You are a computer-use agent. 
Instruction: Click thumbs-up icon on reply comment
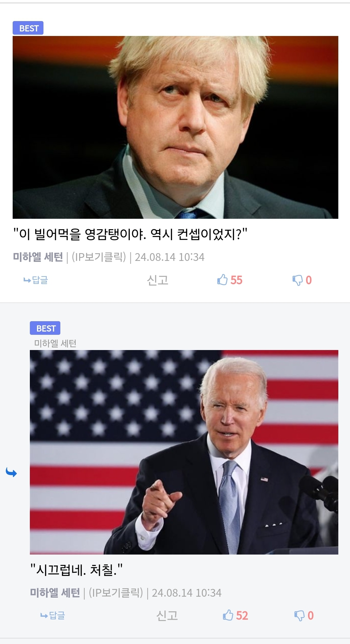228,615
